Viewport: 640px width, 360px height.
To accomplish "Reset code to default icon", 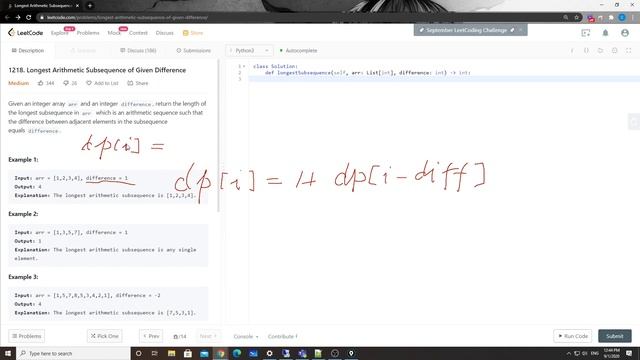I will click(x=600, y=51).
